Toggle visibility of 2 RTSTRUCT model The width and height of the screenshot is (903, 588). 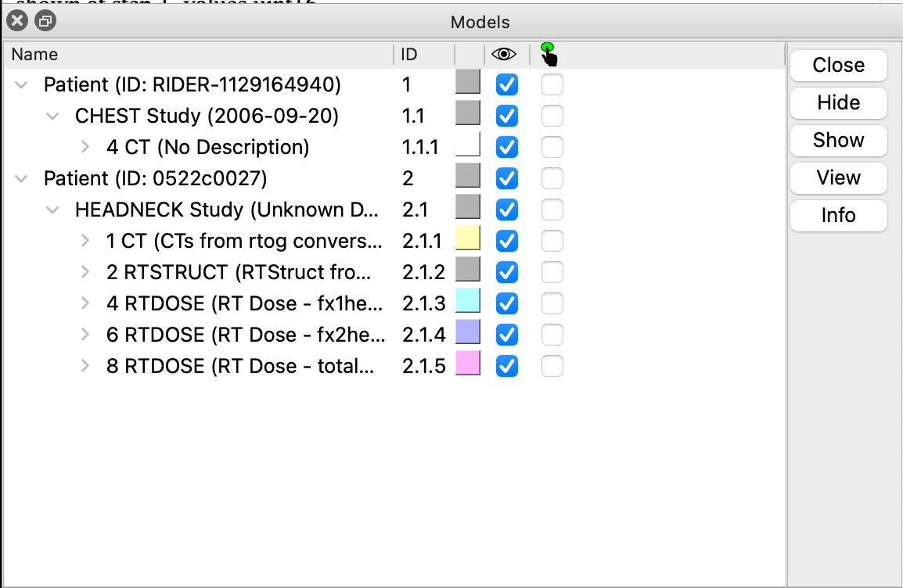(507, 272)
